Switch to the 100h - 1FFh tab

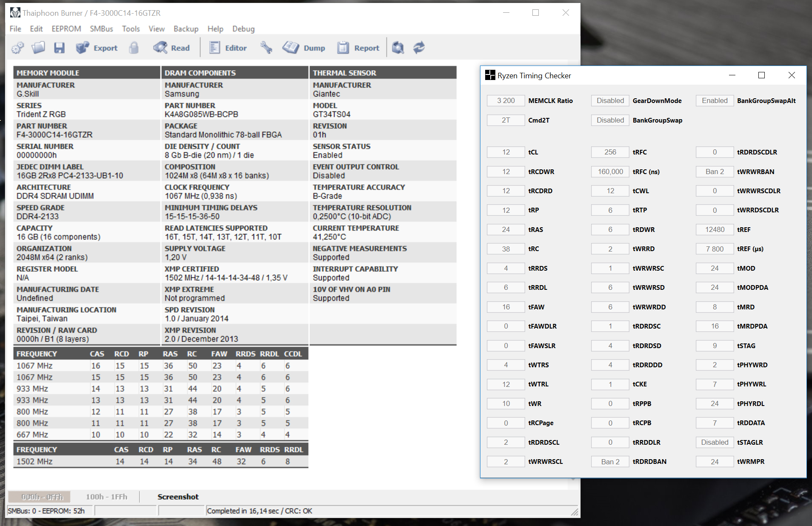[106, 497]
